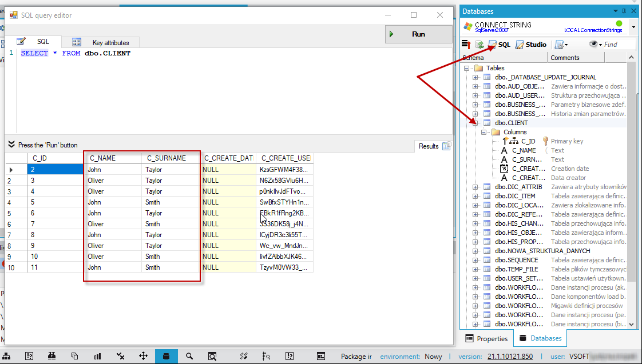
Task: Open the connection string dropdown arrow
Action: click(634, 27)
